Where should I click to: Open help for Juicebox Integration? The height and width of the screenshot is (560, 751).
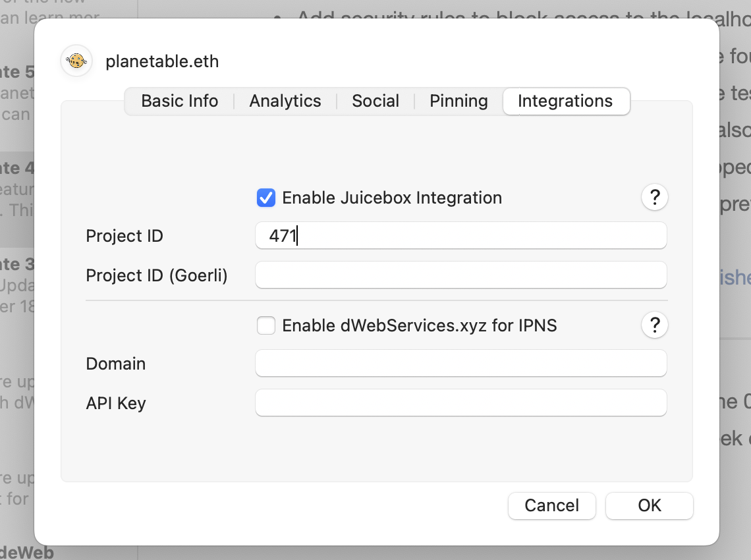[655, 198]
